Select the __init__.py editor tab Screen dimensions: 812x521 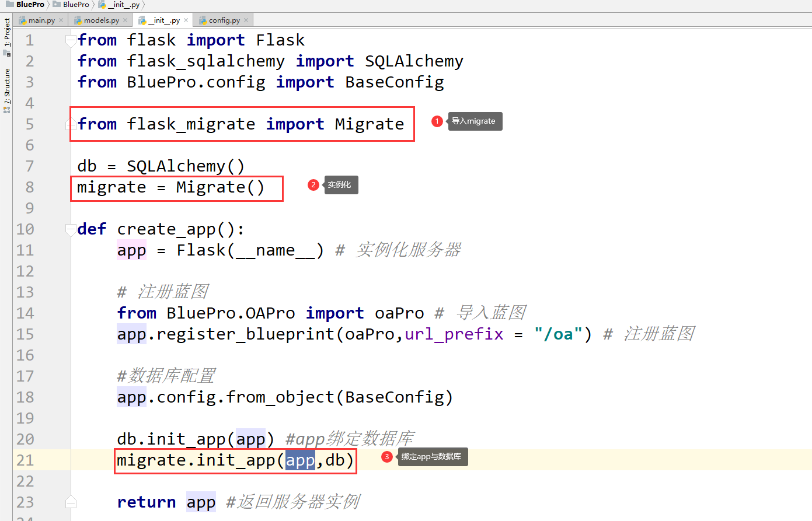click(164, 20)
